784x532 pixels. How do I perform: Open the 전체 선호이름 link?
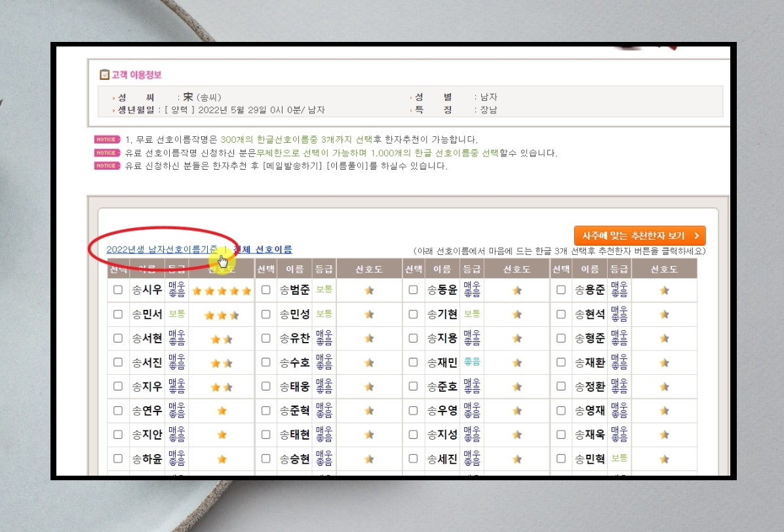click(x=262, y=249)
